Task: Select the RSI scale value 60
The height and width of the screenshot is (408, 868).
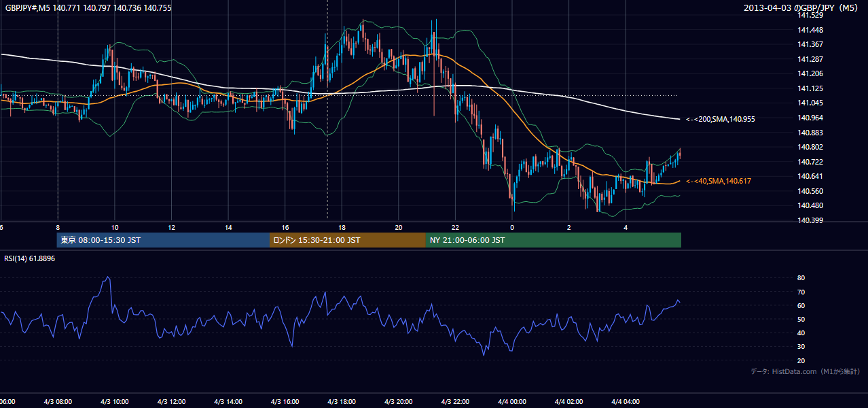Action: [x=801, y=305]
